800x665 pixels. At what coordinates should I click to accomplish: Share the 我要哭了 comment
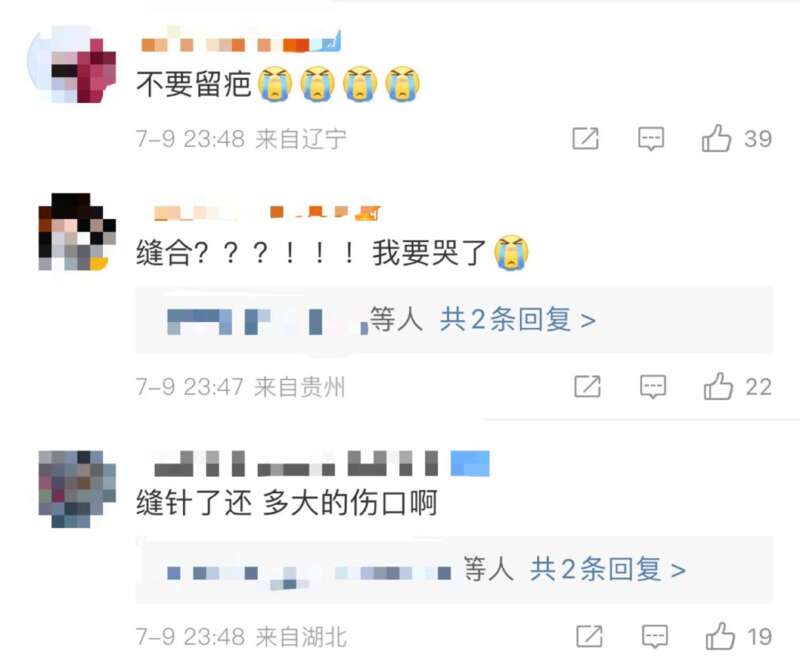tap(587, 386)
